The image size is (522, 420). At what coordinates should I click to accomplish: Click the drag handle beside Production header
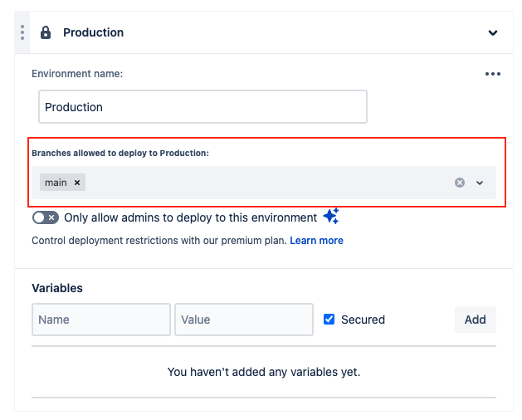pos(22,33)
